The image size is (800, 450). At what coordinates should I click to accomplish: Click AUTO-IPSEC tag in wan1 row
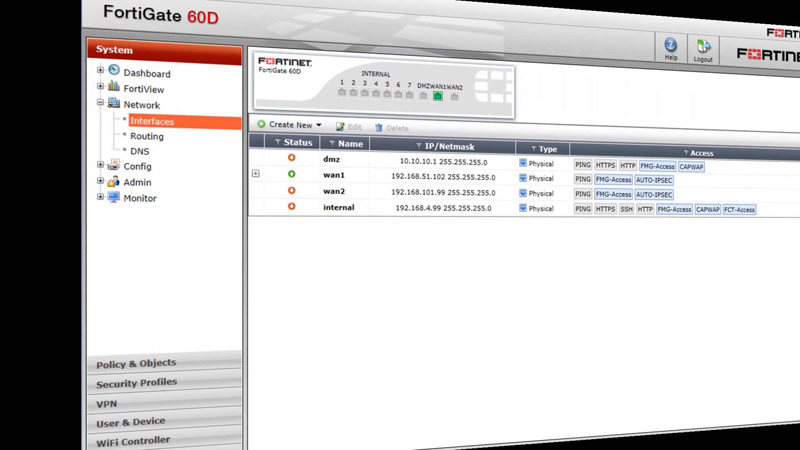(654, 180)
